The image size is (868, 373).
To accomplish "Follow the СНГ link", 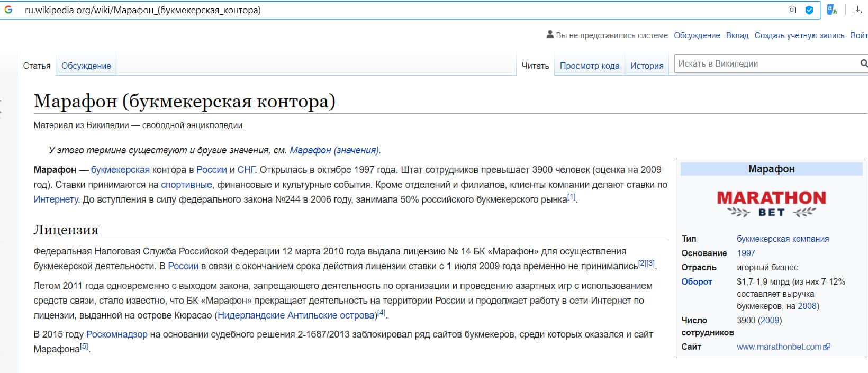I will point(246,170).
